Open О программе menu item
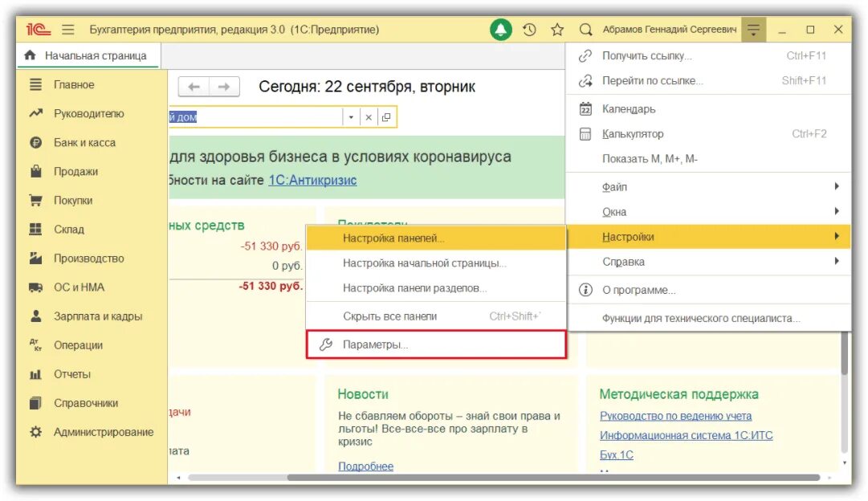 708,290
